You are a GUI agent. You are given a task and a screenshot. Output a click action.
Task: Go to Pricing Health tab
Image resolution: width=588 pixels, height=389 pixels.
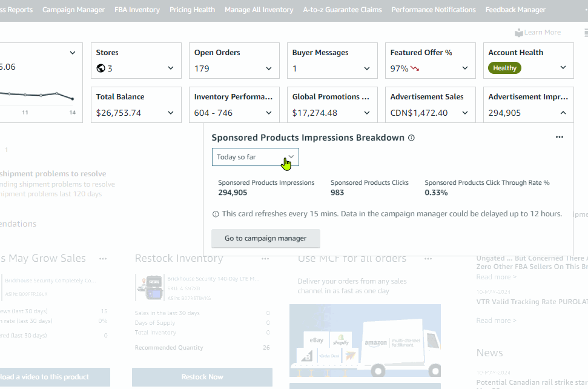click(x=192, y=10)
